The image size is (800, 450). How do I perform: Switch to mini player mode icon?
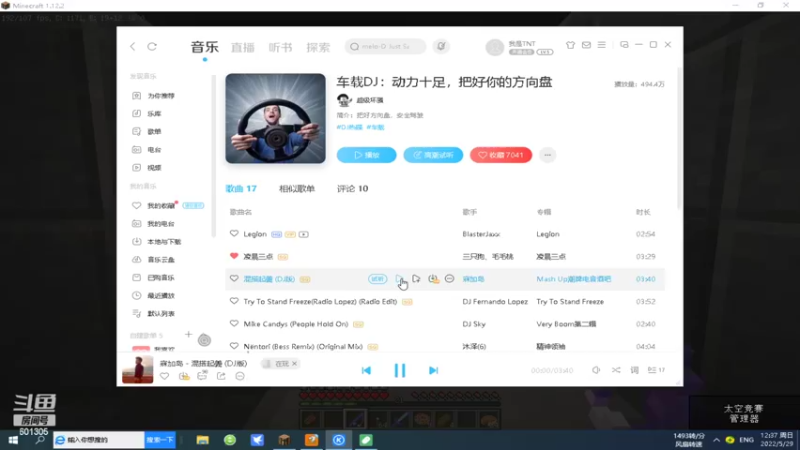click(x=624, y=45)
